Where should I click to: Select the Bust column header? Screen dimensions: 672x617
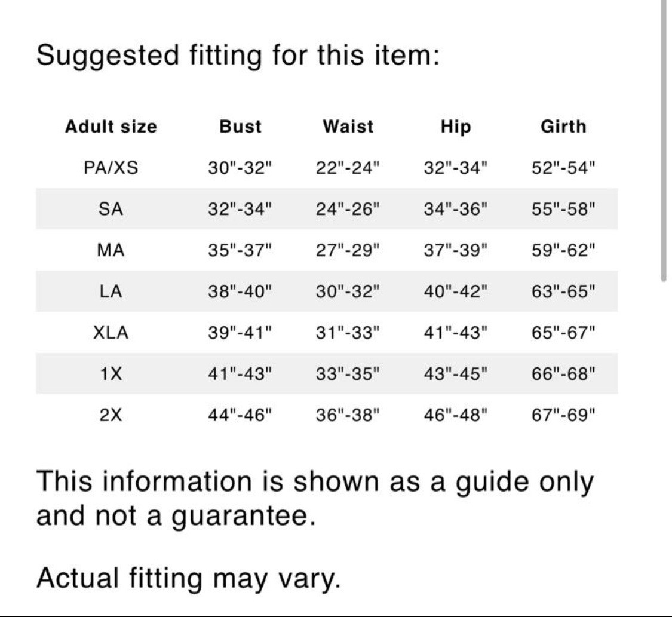(x=241, y=127)
